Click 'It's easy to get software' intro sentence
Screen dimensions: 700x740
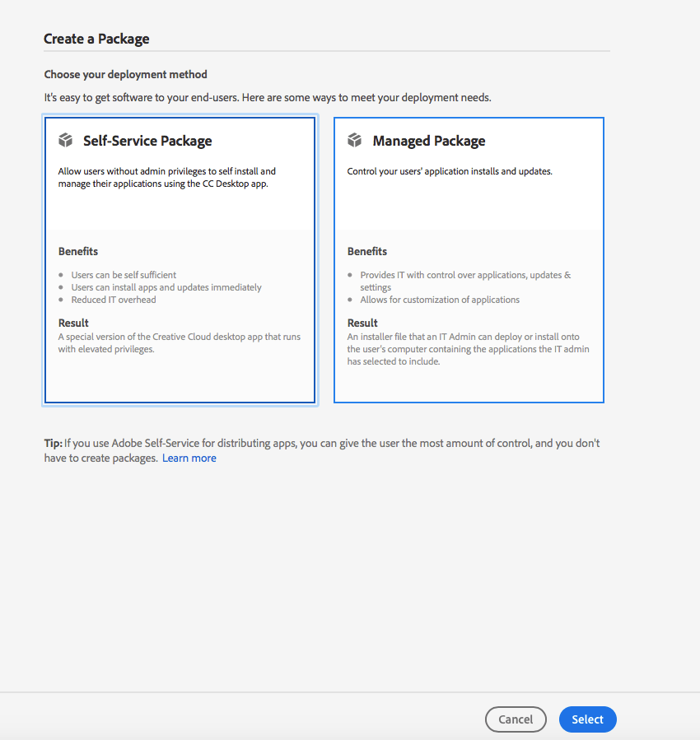pos(268,98)
